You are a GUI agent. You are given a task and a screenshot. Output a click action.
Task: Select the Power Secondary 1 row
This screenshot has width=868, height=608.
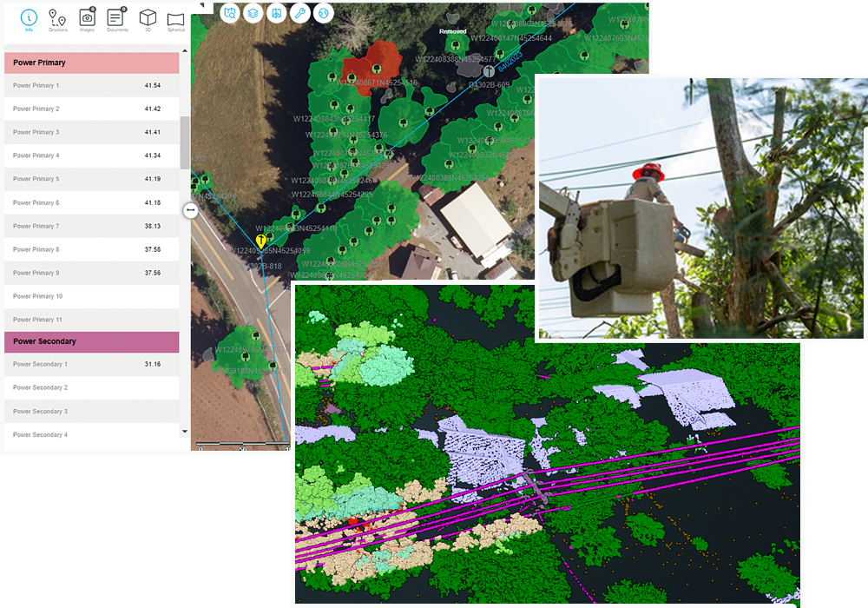[91, 365]
